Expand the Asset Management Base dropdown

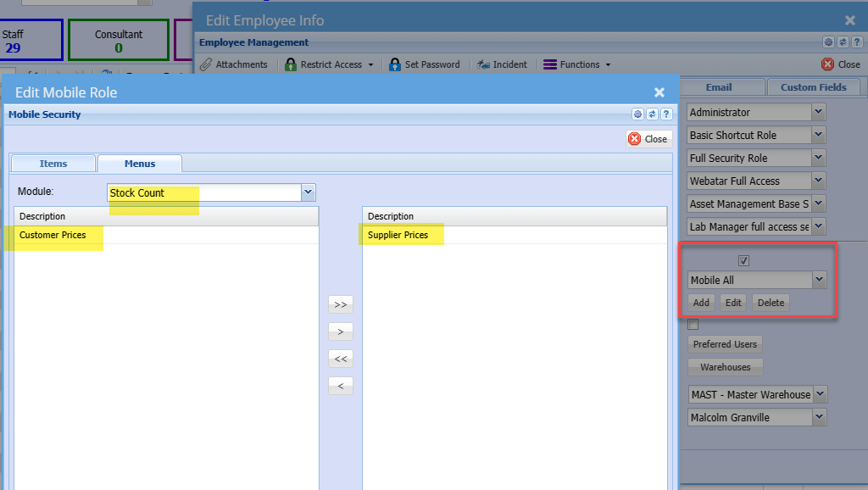[x=819, y=203]
